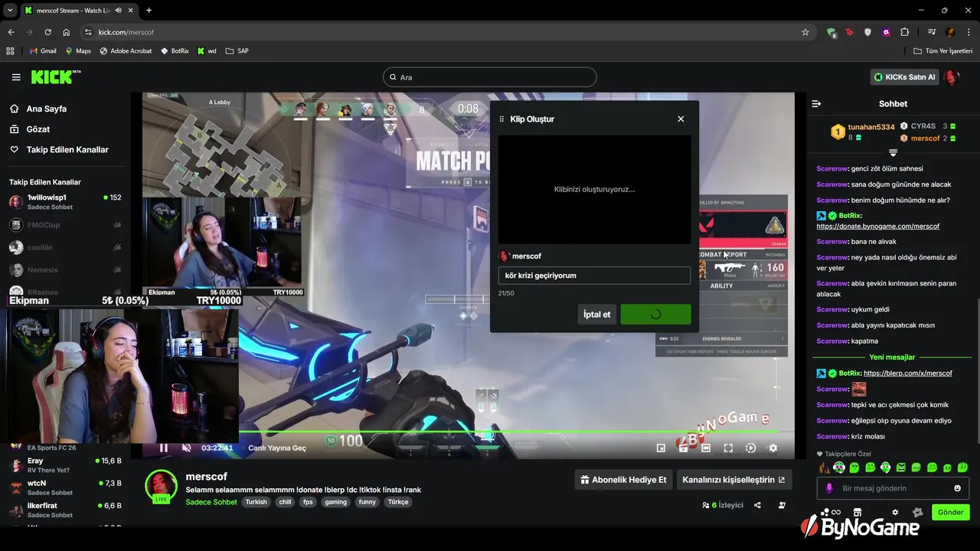Click the green loading submit clip button

pos(655,315)
